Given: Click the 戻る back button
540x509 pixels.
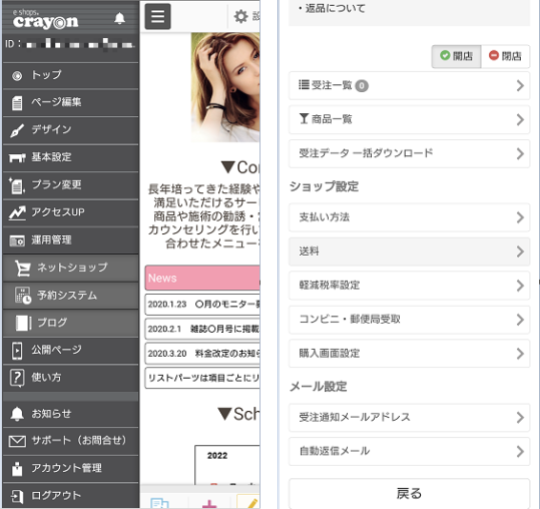Looking at the screenshot, I should (x=409, y=494).
